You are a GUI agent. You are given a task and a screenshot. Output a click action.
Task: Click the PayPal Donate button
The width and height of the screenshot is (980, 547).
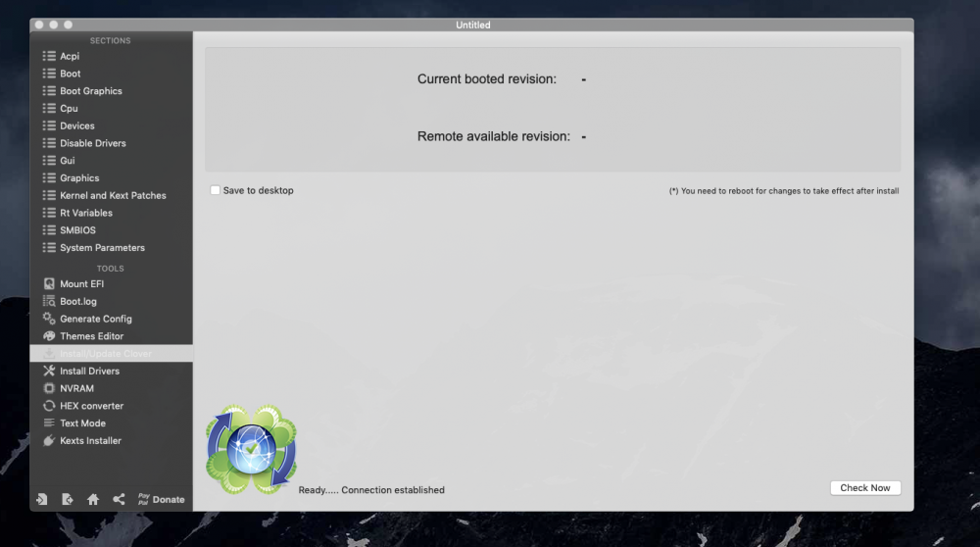[x=162, y=500]
